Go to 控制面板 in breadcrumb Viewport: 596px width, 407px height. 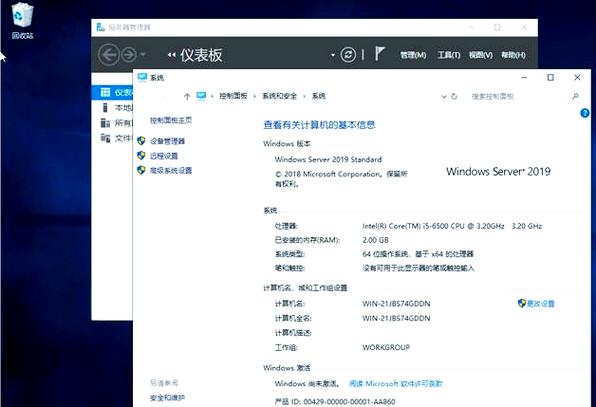[x=233, y=96]
